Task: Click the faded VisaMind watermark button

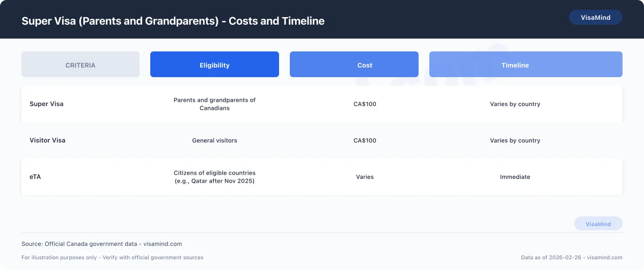Action: (598, 224)
